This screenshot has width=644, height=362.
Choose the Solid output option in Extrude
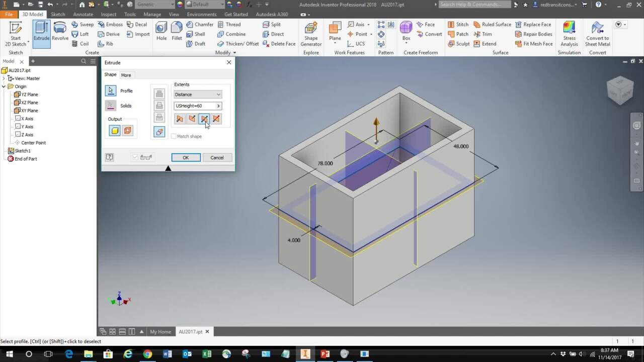click(x=114, y=130)
